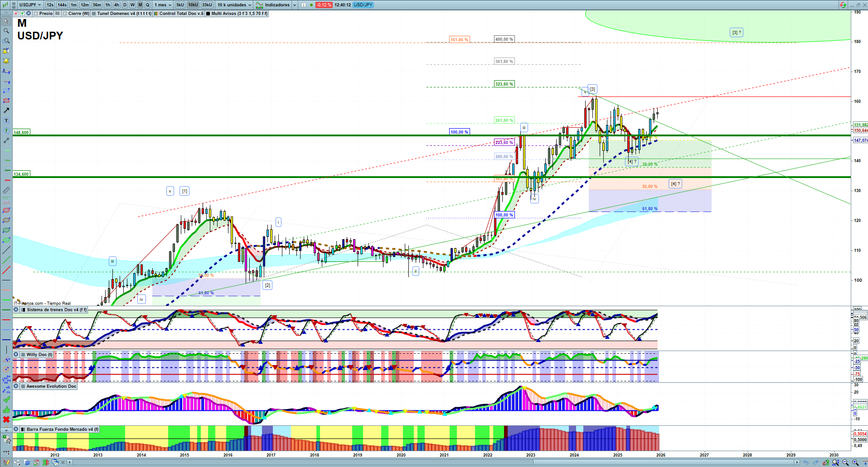Screen dimensions: 868x467
Task: Choose the black arrow drawing tool
Action: [x=6, y=111]
